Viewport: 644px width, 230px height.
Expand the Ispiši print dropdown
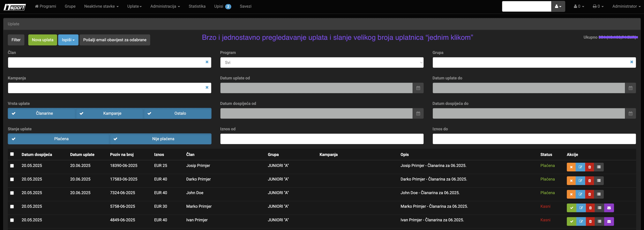pos(68,40)
